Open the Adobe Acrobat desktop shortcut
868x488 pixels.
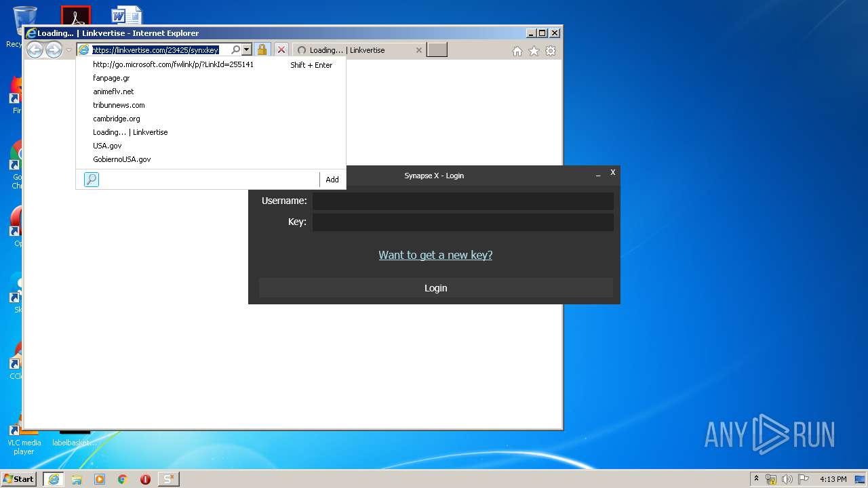point(75,16)
